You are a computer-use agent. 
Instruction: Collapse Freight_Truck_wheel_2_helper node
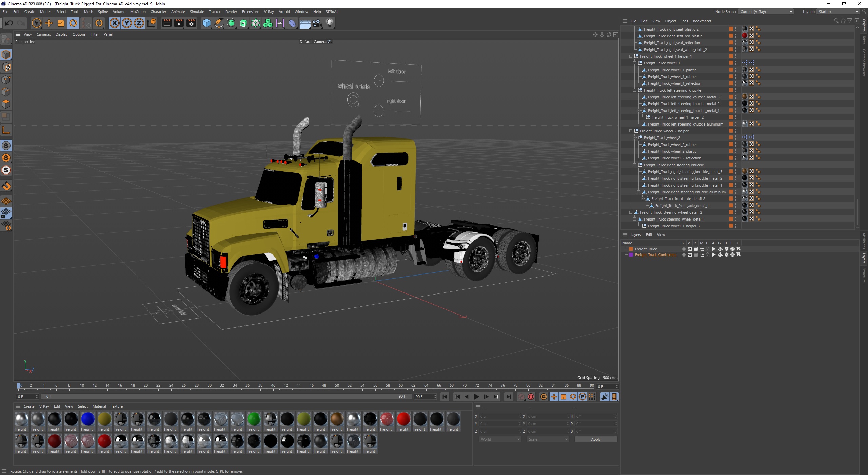tap(631, 131)
